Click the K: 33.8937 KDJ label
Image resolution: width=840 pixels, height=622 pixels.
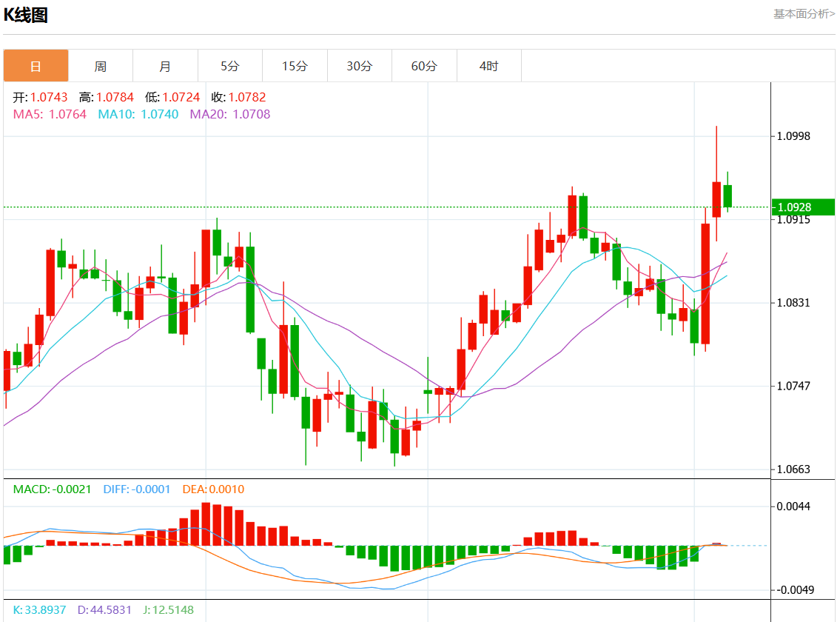coord(40,609)
